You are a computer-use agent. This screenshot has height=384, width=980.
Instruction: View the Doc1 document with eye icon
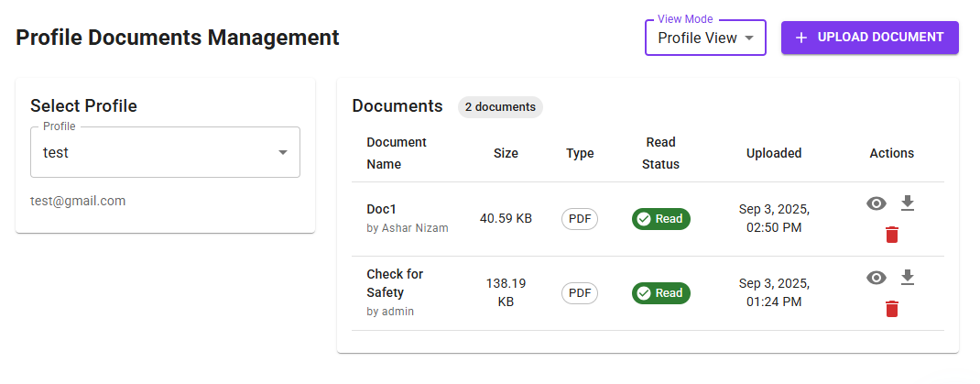click(877, 203)
